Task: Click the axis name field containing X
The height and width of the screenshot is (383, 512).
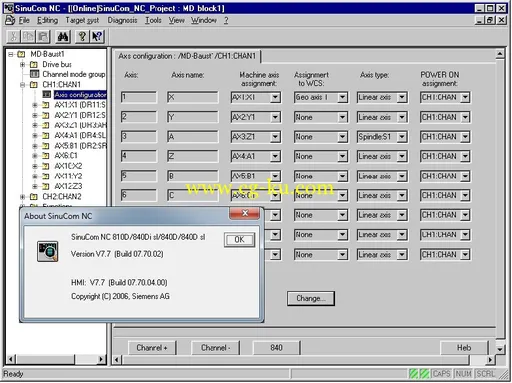Action: tap(193, 97)
